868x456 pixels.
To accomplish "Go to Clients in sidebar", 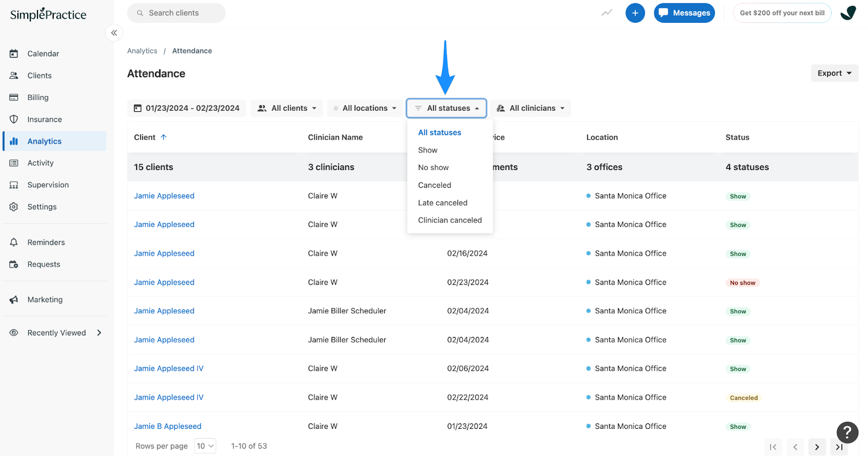I will [x=39, y=75].
